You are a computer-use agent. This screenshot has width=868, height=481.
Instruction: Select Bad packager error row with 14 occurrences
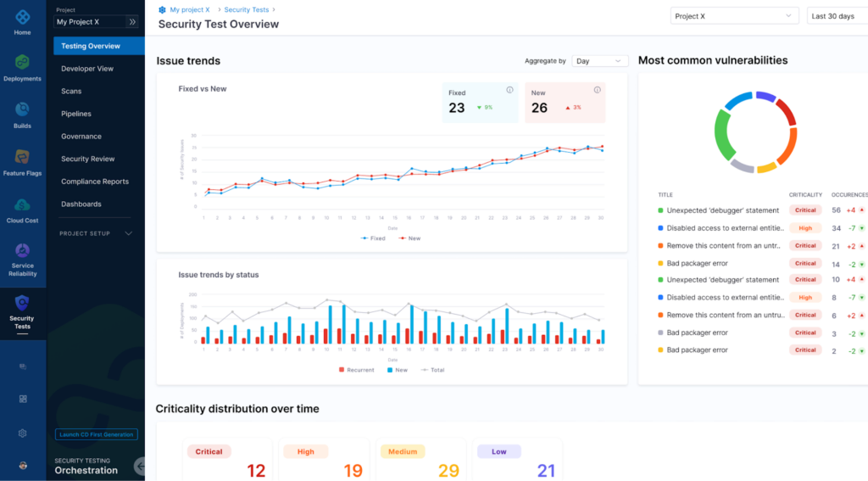[x=762, y=263]
